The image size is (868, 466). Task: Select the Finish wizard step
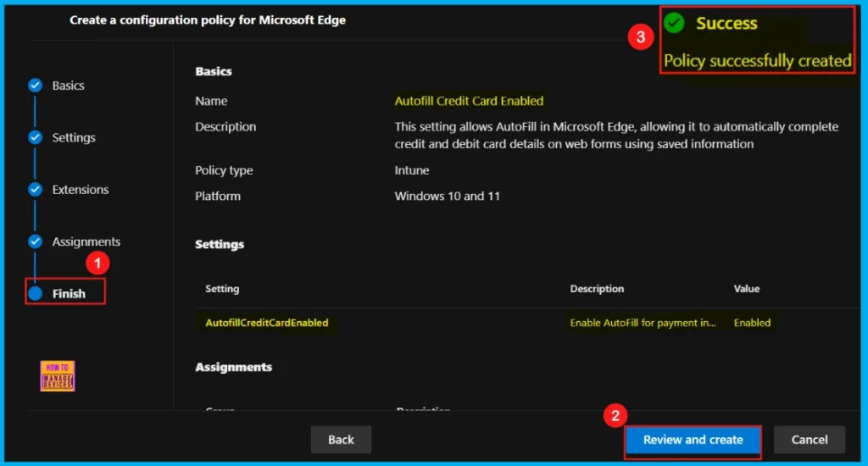coord(69,294)
